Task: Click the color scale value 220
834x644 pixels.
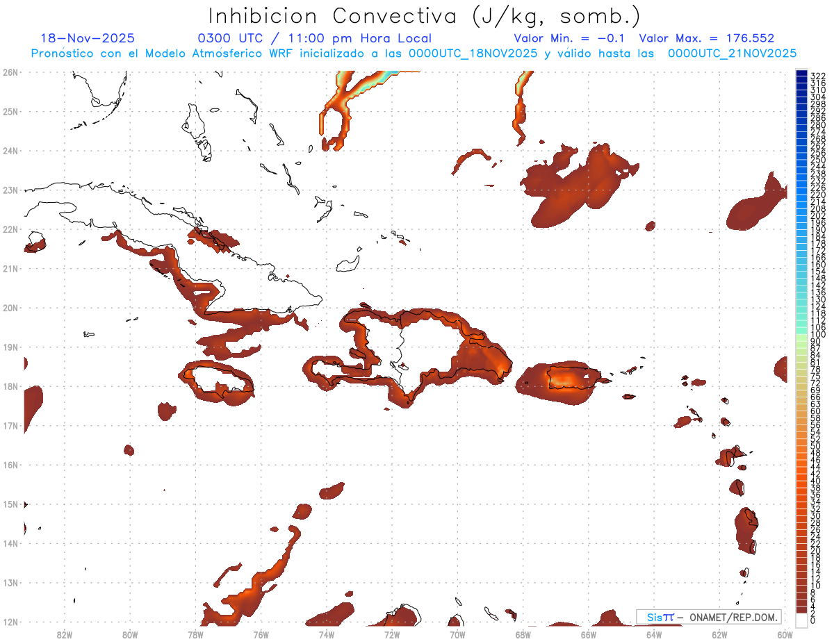Action: tap(817, 195)
